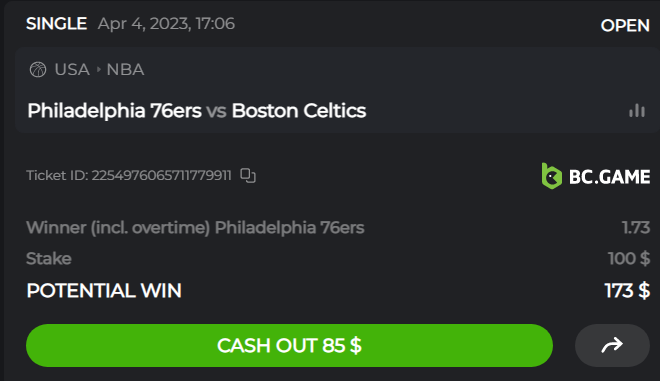Click the CASH OUT 85 $ button
The image size is (660, 381).
tap(289, 345)
